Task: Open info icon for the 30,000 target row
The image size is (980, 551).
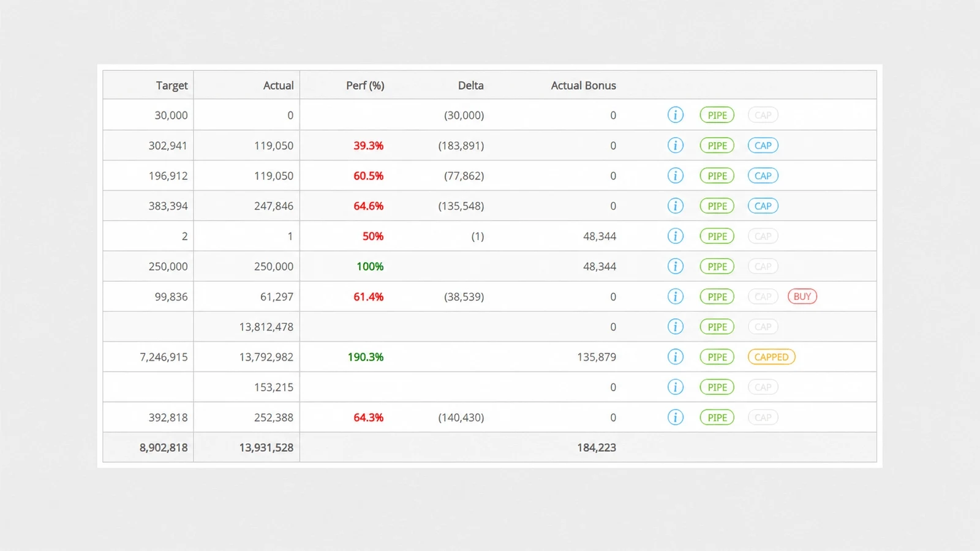Action: click(x=675, y=115)
